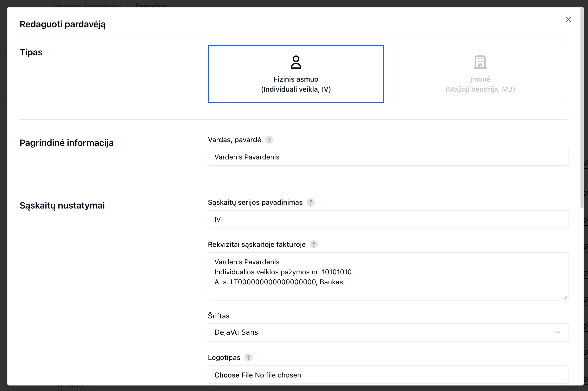Click the invoice series field containing IV-

[388, 220]
